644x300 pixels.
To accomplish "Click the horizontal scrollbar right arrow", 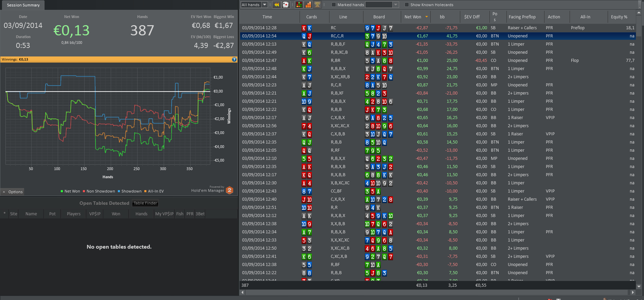I will point(632,292).
